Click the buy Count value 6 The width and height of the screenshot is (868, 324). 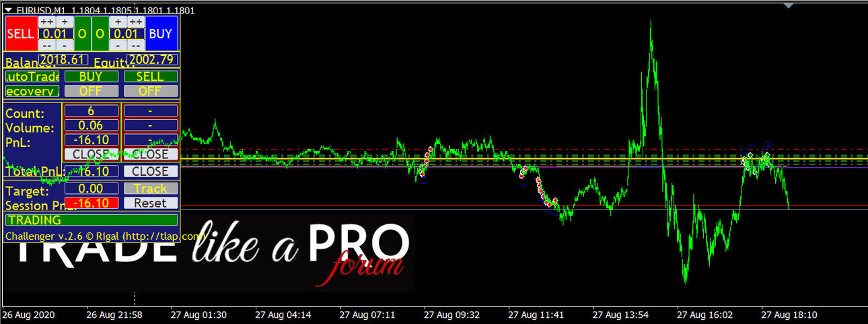point(91,110)
